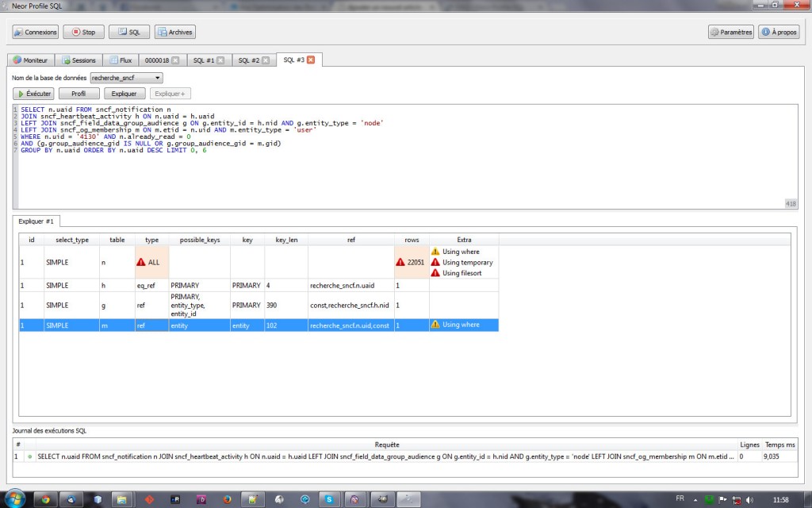Open a new SQL editor from toolbar
The width and height of the screenshot is (812, 508).
128,33
